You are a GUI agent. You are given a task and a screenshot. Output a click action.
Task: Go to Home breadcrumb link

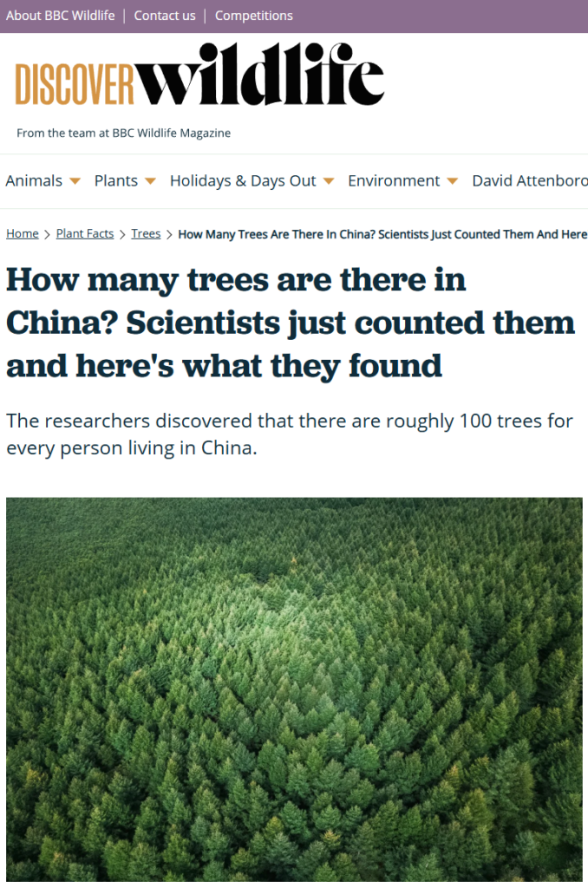(23, 234)
